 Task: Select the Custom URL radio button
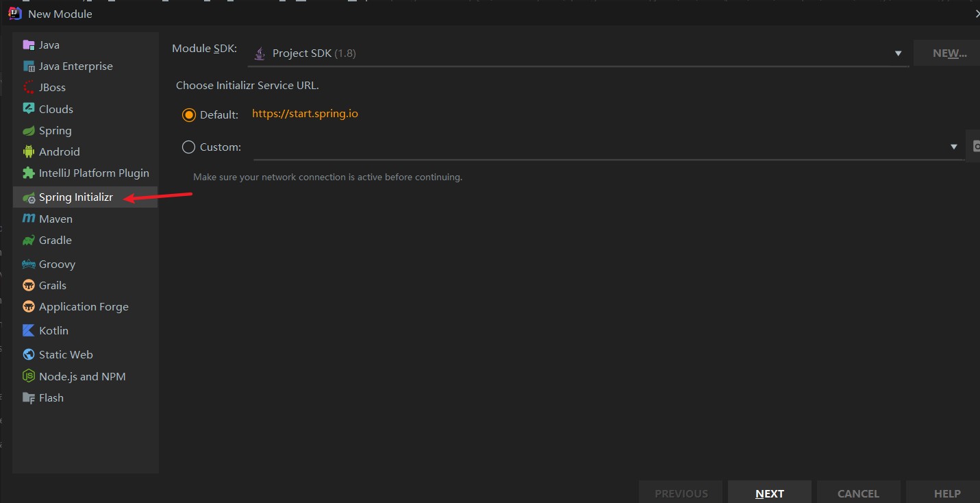coord(188,147)
